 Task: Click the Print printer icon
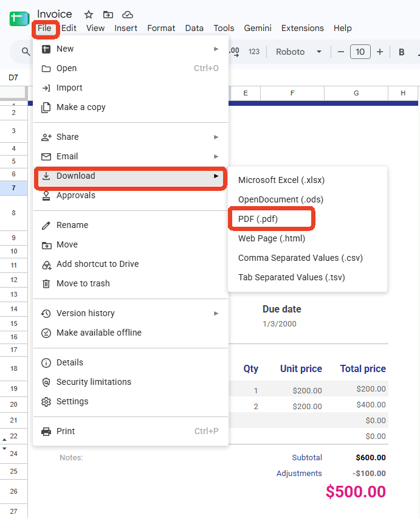coord(46,432)
